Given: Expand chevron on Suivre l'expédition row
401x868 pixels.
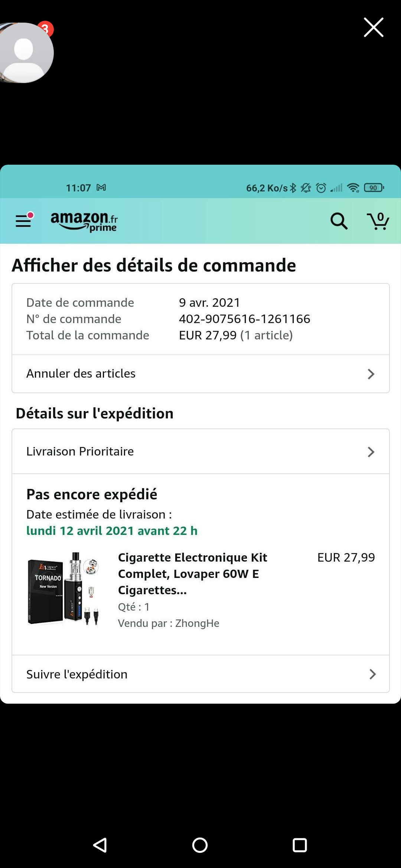Looking at the screenshot, I should point(372,674).
